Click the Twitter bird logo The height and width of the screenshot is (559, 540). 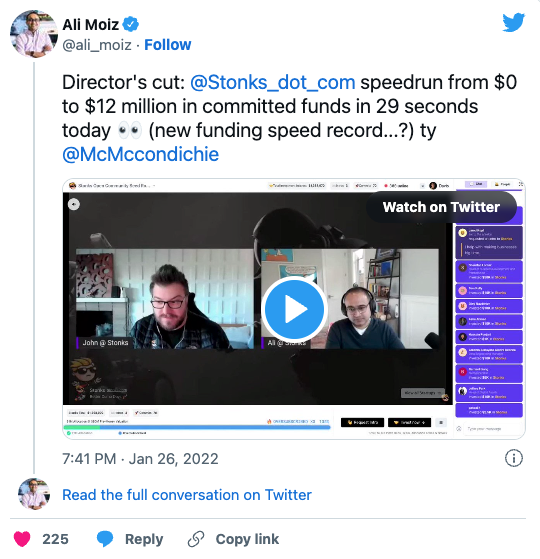513,22
